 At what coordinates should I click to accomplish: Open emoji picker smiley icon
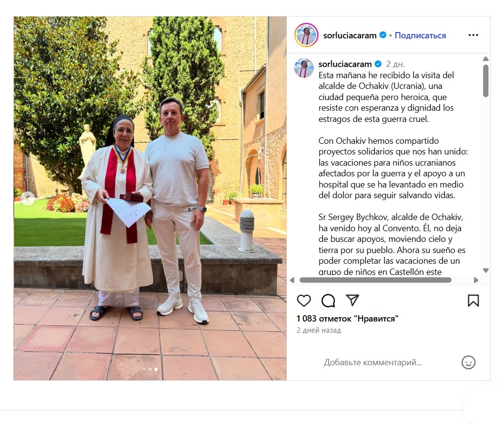pyautogui.click(x=469, y=362)
